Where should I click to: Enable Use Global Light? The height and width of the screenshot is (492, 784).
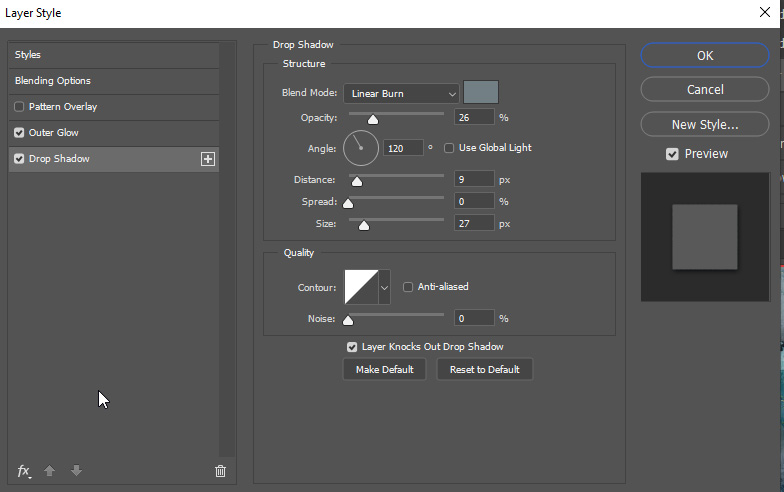point(449,148)
